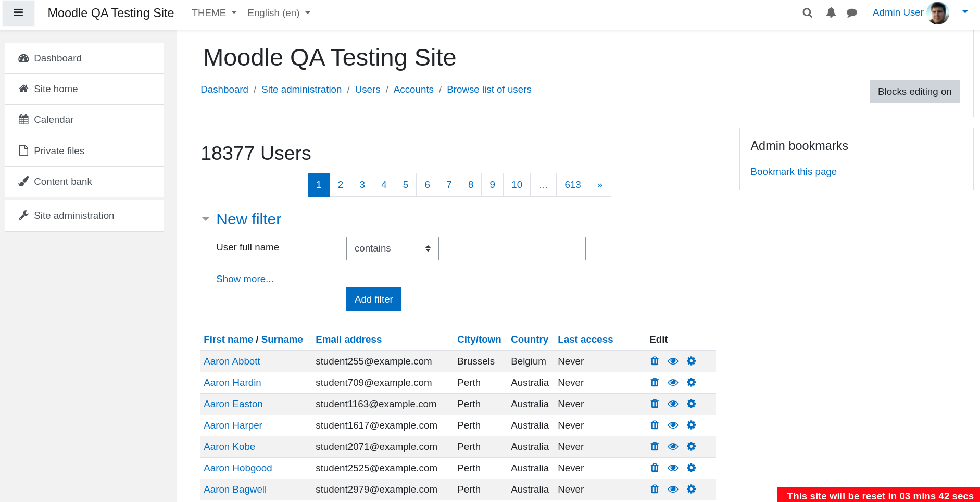Suspend Aaron Kobe with eye icon
Viewport: 980px width, 502px height.
673,446
